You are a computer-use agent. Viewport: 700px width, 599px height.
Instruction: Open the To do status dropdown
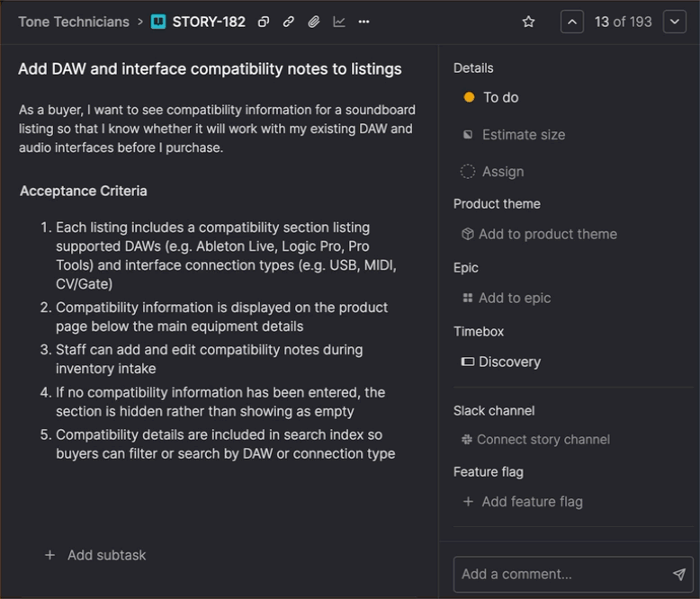[x=490, y=97]
